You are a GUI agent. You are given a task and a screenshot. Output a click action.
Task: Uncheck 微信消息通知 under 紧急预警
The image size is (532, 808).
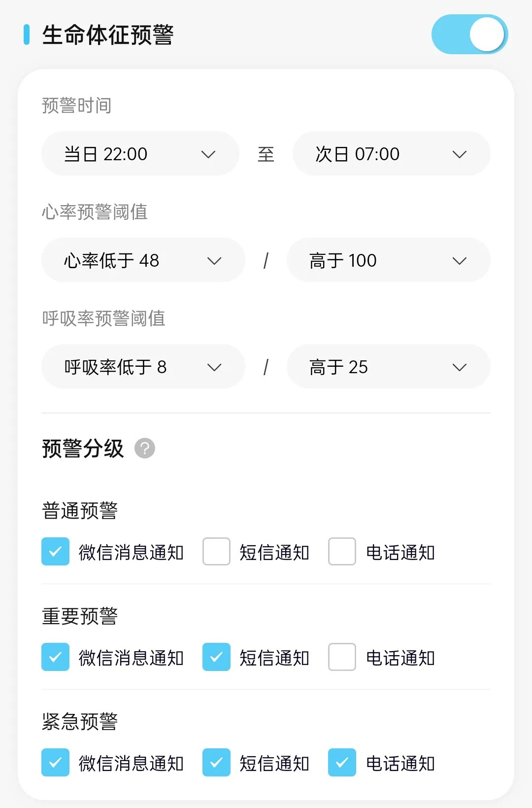tap(55, 763)
